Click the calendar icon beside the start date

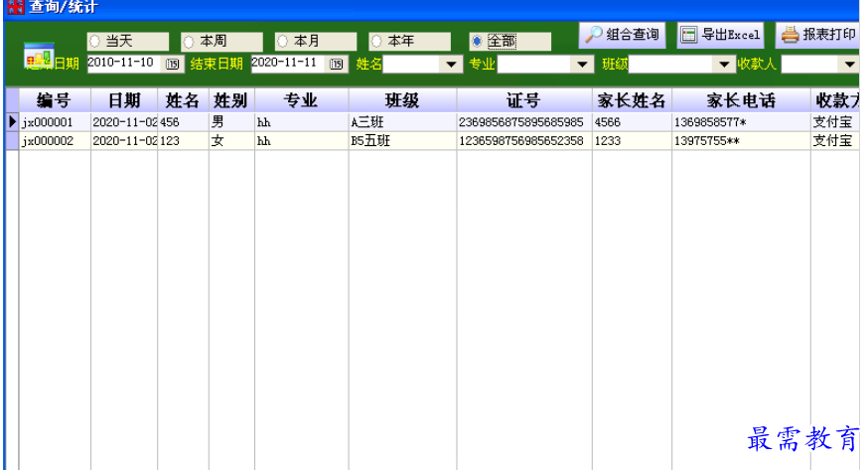point(173,64)
